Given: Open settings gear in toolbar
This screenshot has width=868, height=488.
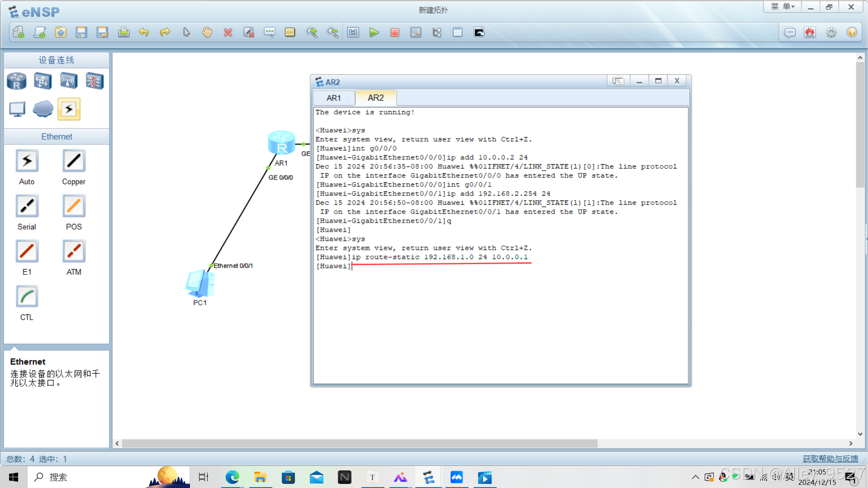Looking at the screenshot, I should pos(831,32).
